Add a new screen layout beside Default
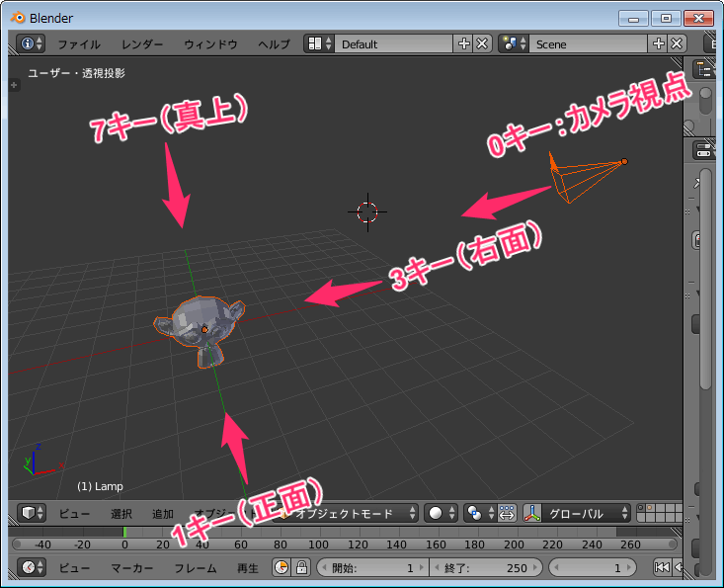Image resolution: width=724 pixels, height=588 pixels. 463,43
